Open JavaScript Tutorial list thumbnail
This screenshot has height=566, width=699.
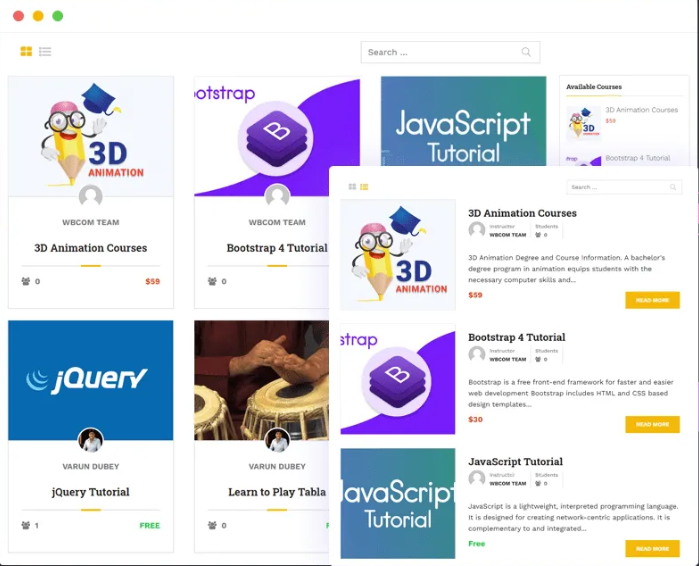pyautogui.click(x=398, y=503)
